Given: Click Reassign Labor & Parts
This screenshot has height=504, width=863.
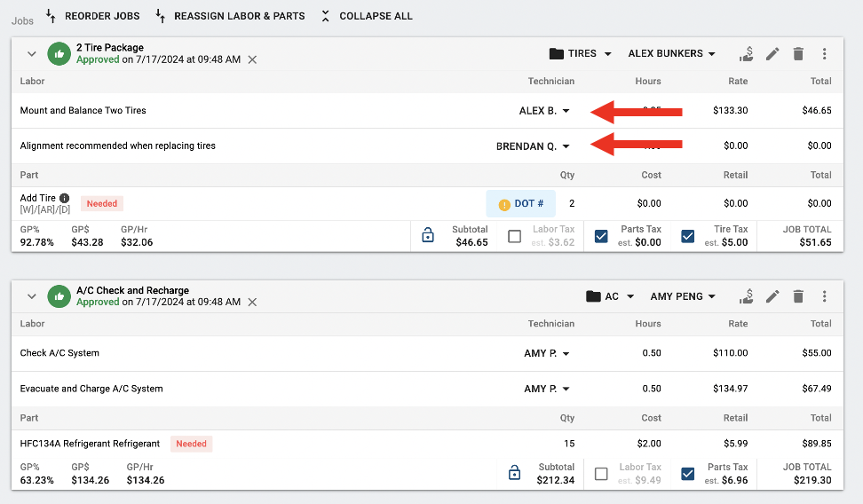Looking at the screenshot, I should coord(230,16).
